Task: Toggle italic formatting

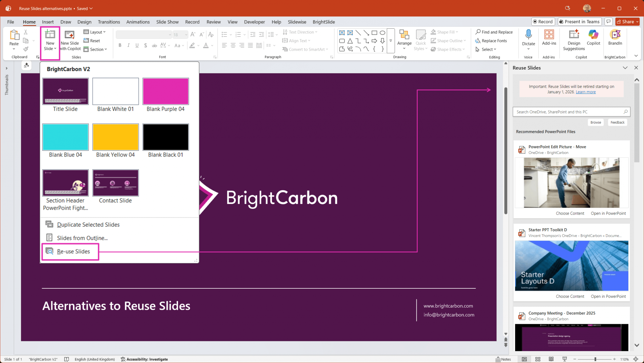Action: (x=128, y=45)
